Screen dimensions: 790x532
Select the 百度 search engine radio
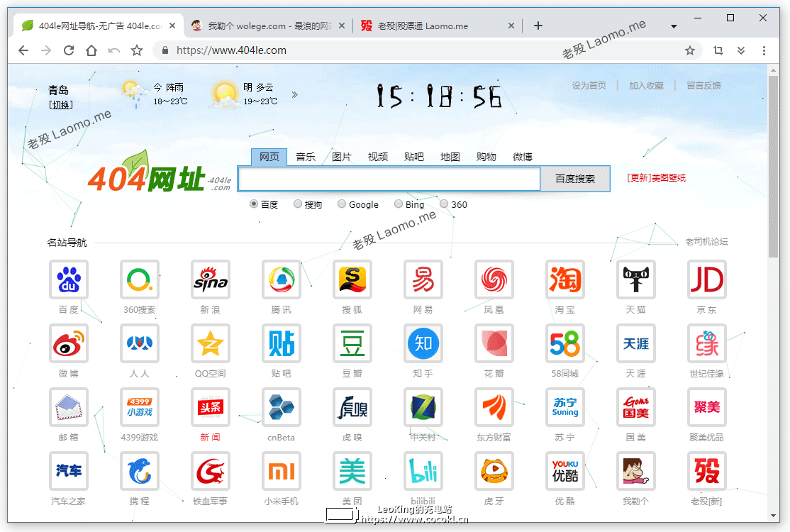pos(254,204)
